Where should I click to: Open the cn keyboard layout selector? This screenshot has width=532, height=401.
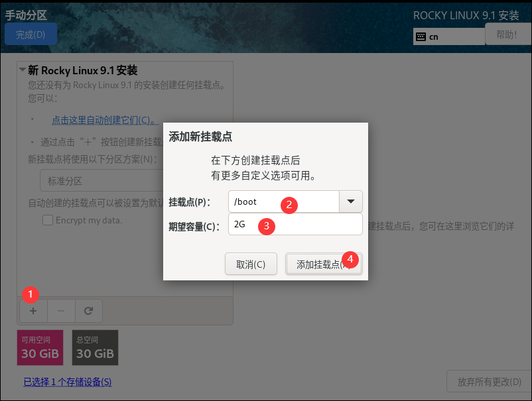point(448,36)
